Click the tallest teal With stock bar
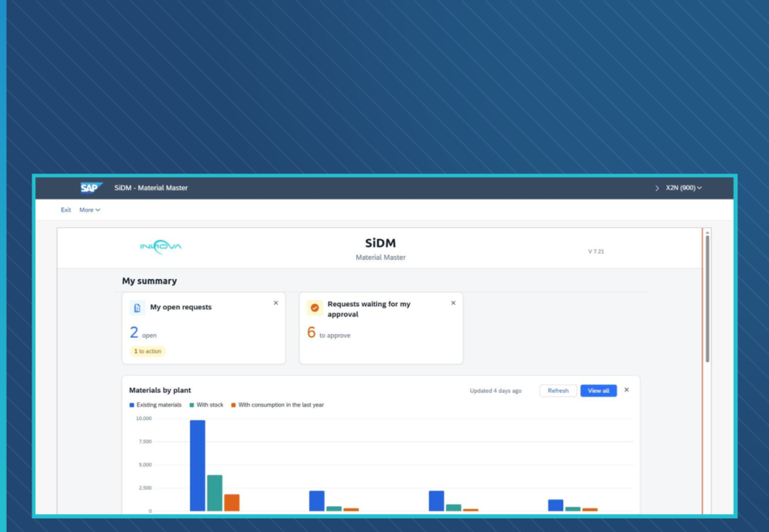Image resolution: width=769 pixels, height=532 pixels. tap(215, 493)
